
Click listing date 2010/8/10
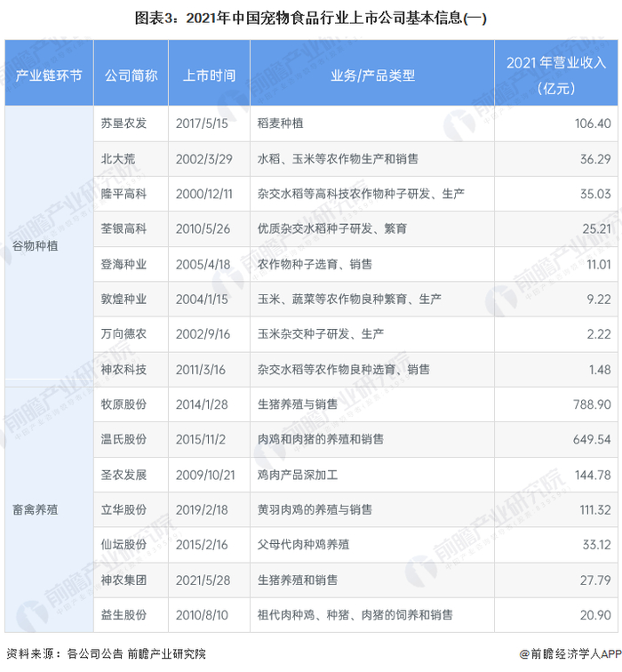202,615
